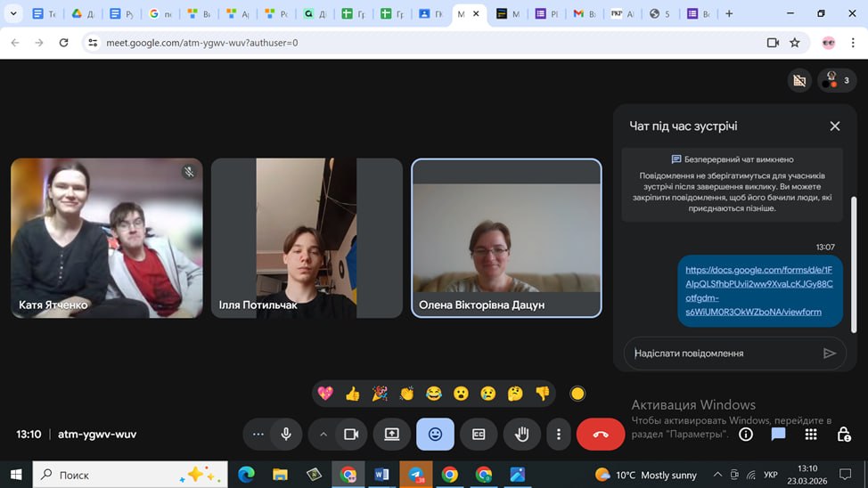Open audio settings three-dot menu beside microphone
This screenshot has height=488, width=868.
pos(258,435)
